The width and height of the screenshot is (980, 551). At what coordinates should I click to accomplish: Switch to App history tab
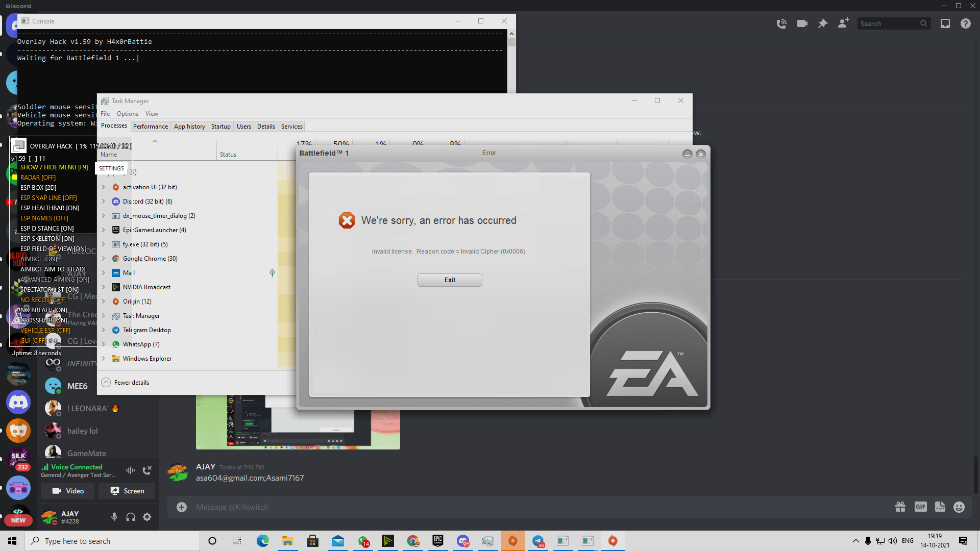point(189,126)
